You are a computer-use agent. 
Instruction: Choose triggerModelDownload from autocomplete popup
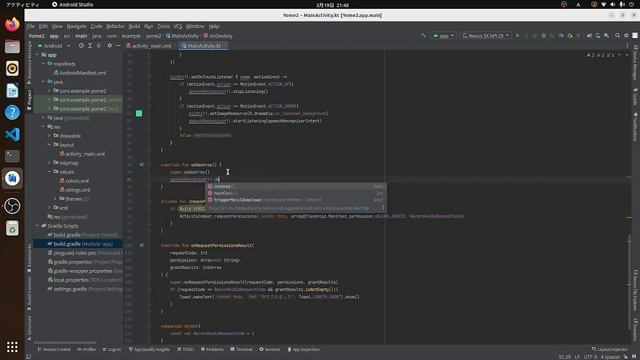coord(296,200)
